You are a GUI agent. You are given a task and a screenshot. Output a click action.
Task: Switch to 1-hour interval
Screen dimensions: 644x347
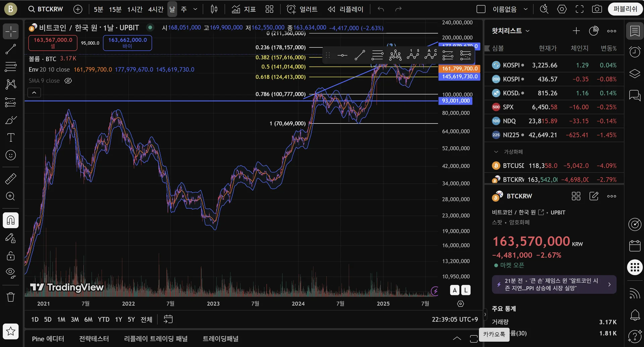pos(135,9)
